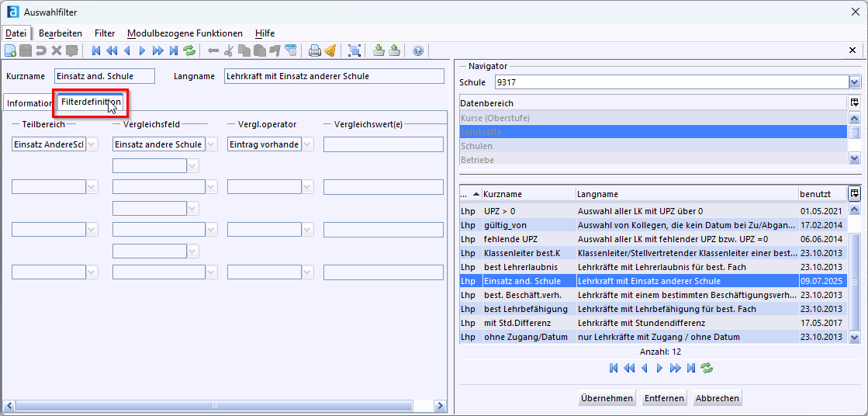Go to previous record in main toolbar
This screenshot has height=416, width=868.
[126, 51]
